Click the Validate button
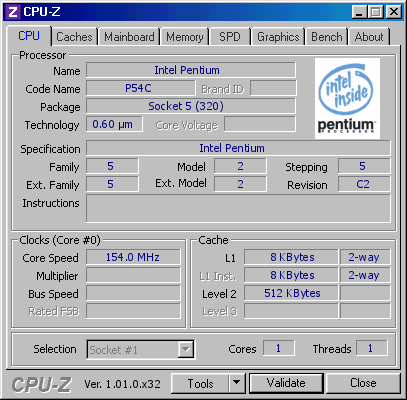This screenshot has width=407, height=400. [286, 383]
